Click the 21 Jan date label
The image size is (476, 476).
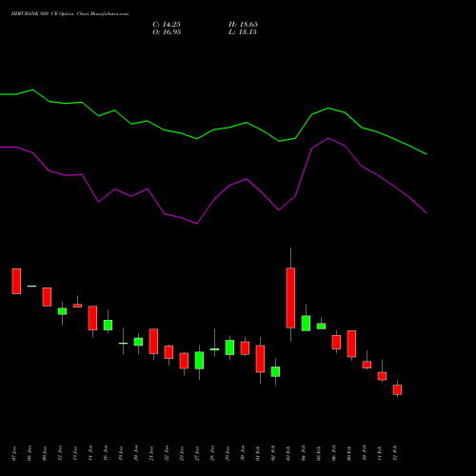(x=151, y=453)
